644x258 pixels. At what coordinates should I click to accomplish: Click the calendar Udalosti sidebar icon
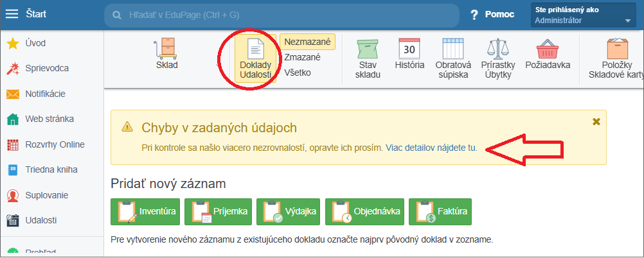click(x=13, y=221)
